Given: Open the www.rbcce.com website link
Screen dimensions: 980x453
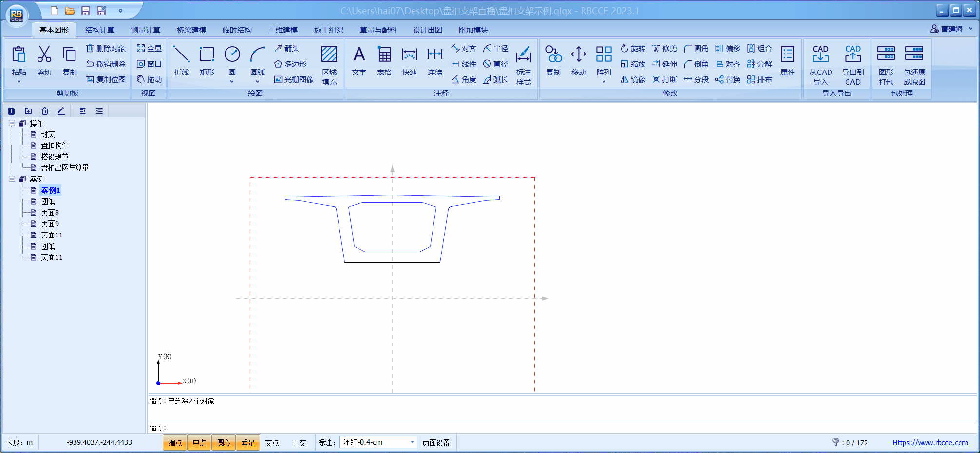Looking at the screenshot, I should (930, 443).
